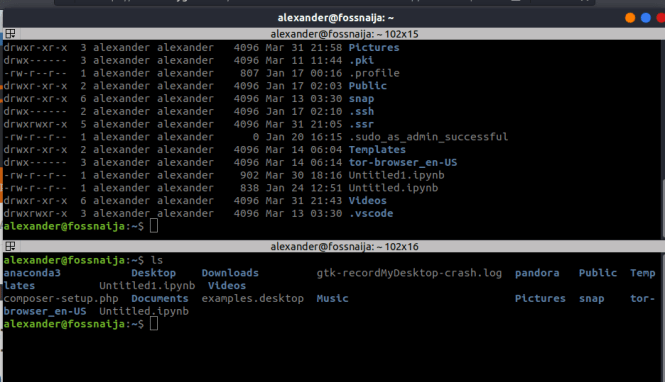Screen dimensions: 665x382
Task: Click the orange window control button
Action: 630,18
